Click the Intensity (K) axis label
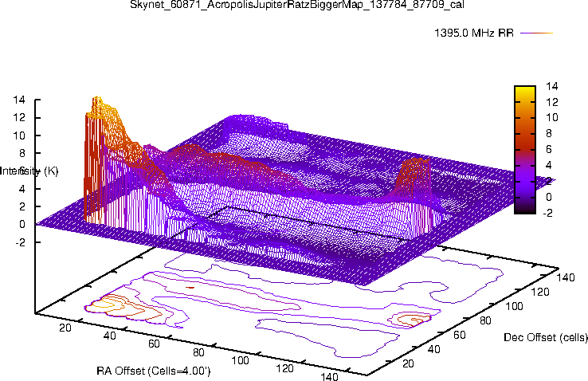The height and width of the screenshot is (381, 588). click(x=29, y=171)
